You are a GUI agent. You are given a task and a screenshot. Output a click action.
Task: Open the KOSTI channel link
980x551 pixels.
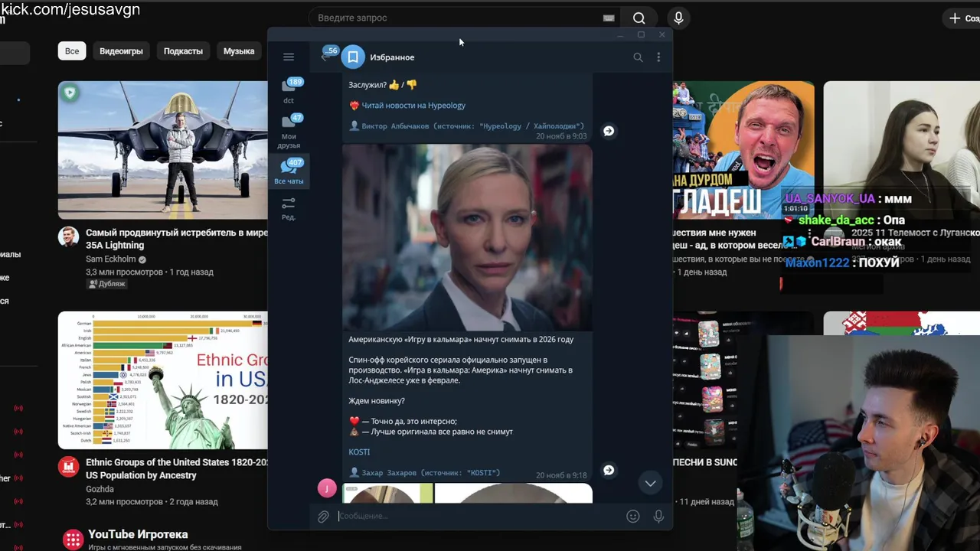pos(359,452)
